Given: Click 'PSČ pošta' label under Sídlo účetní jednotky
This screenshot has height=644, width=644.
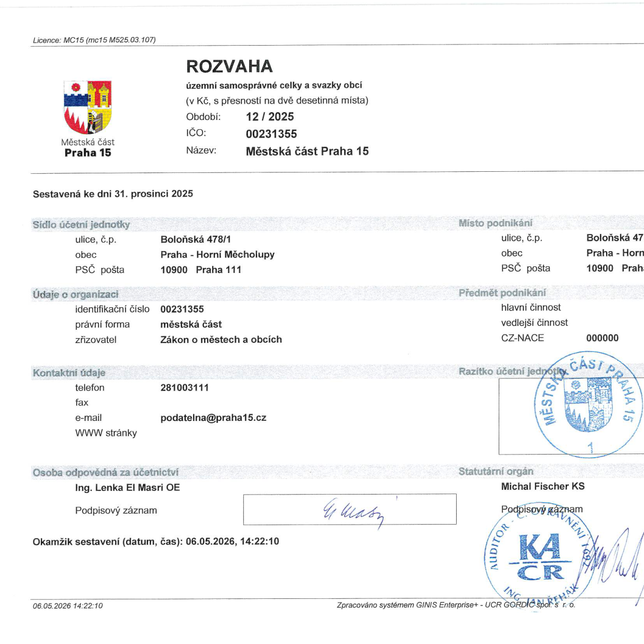Looking at the screenshot, I should coord(100,270).
